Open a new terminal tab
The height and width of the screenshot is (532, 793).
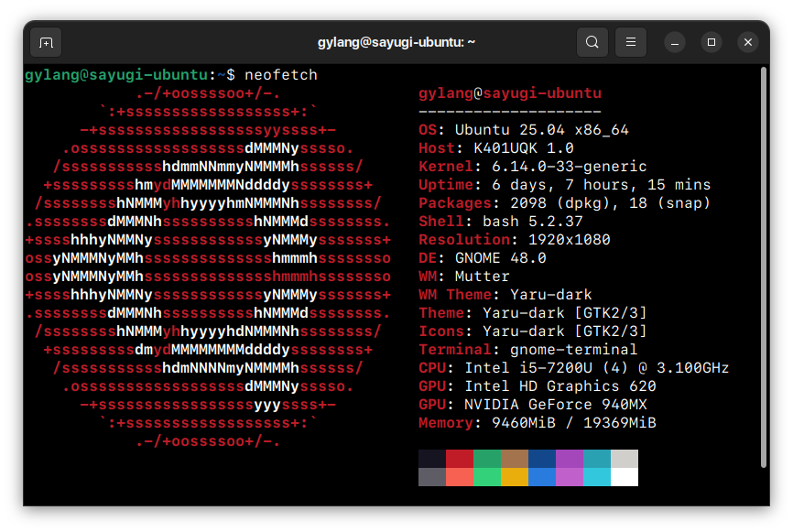coord(46,42)
